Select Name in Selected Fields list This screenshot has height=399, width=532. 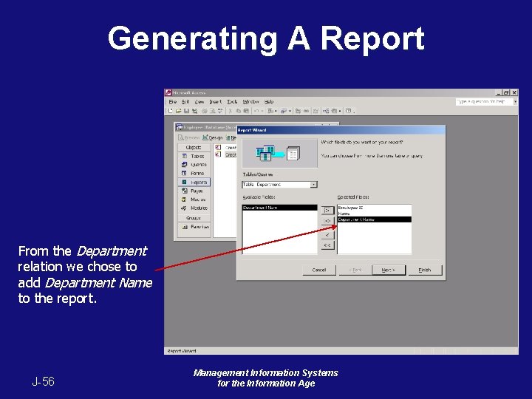(374, 214)
